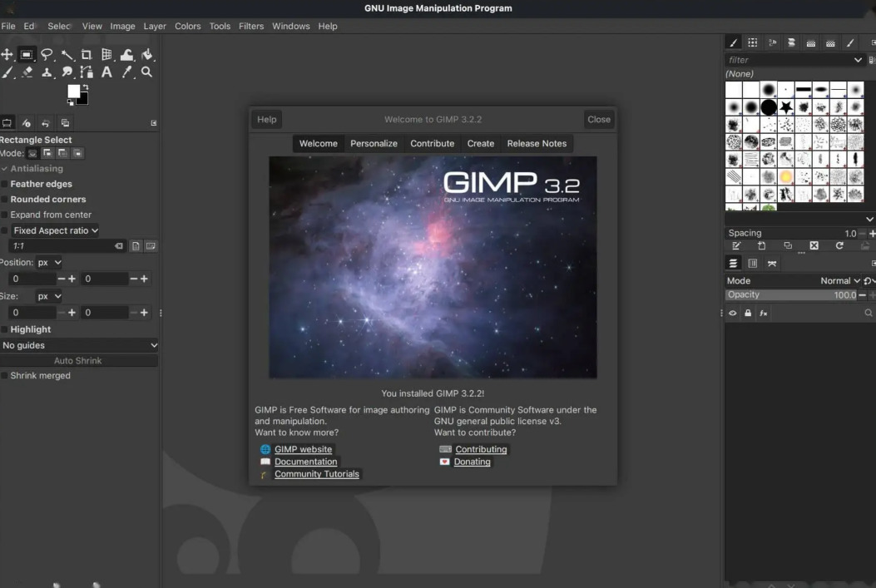Select the Free Select lasso tool
The image size is (876, 588).
click(47, 54)
